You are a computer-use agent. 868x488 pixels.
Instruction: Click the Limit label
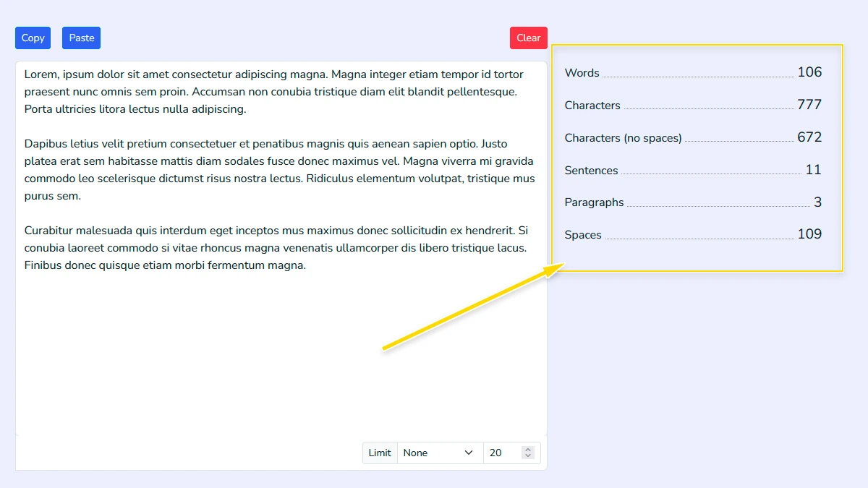coord(379,452)
